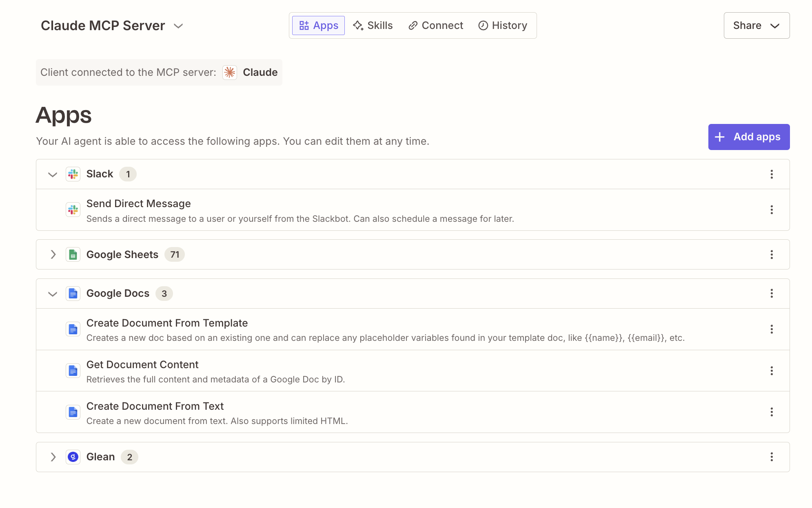Image resolution: width=812 pixels, height=508 pixels.
Task: Open the Share dropdown
Action: [757, 25]
